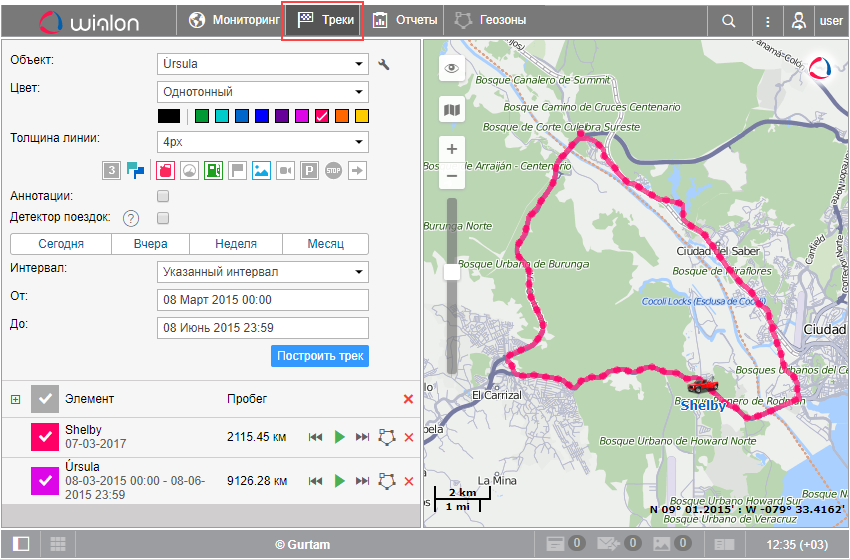This screenshot has width=850, height=559.
Task: Click the user profile icon
Action: coord(799,21)
